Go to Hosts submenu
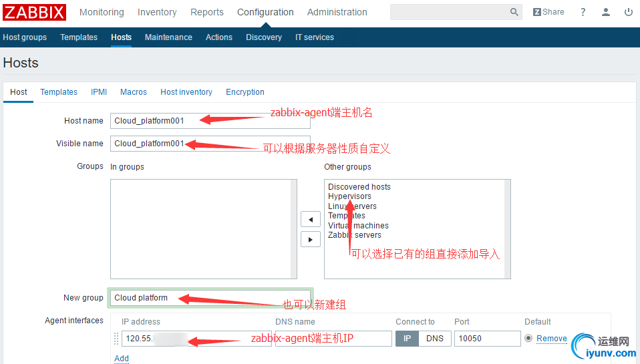The height and width of the screenshot is (364, 640). pos(121,37)
